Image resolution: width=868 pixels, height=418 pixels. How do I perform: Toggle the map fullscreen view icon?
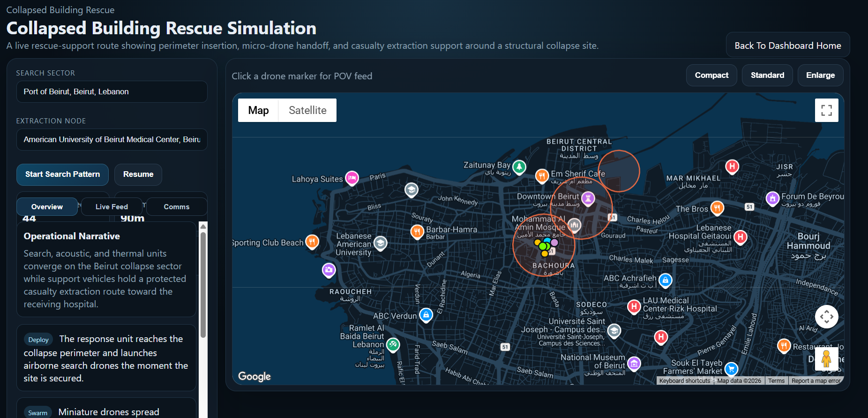click(827, 110)
